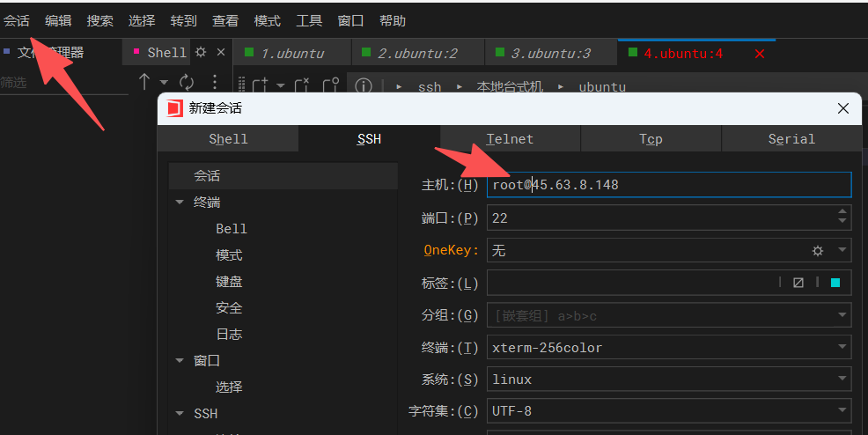Open dropdown next to the up arrow
Viewport: 868px width, 435px height.
pos(164,83)
